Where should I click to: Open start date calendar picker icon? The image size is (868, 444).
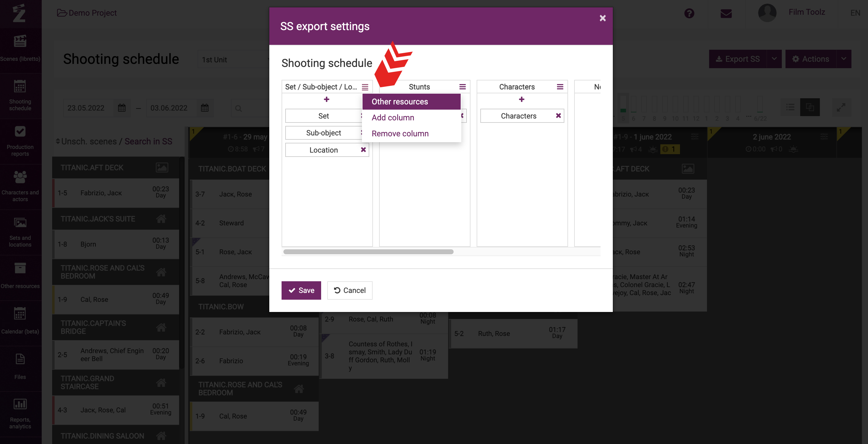[x=122, y=108]
